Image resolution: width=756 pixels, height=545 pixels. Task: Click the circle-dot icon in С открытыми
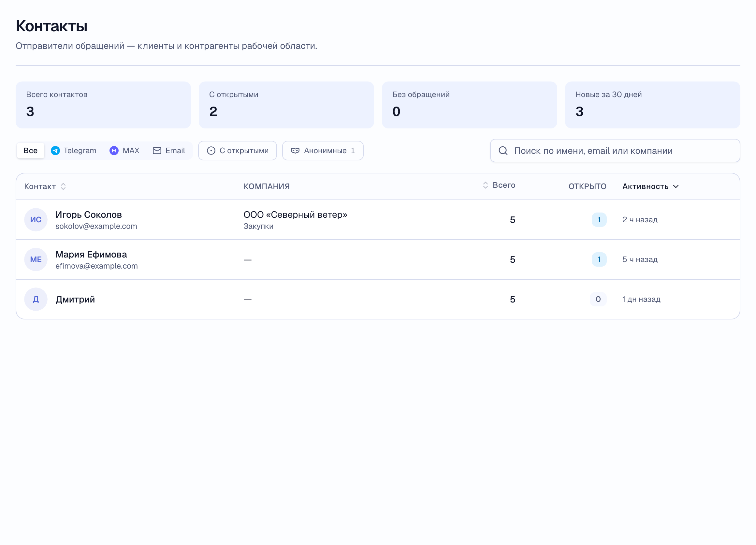click(211, 151)
